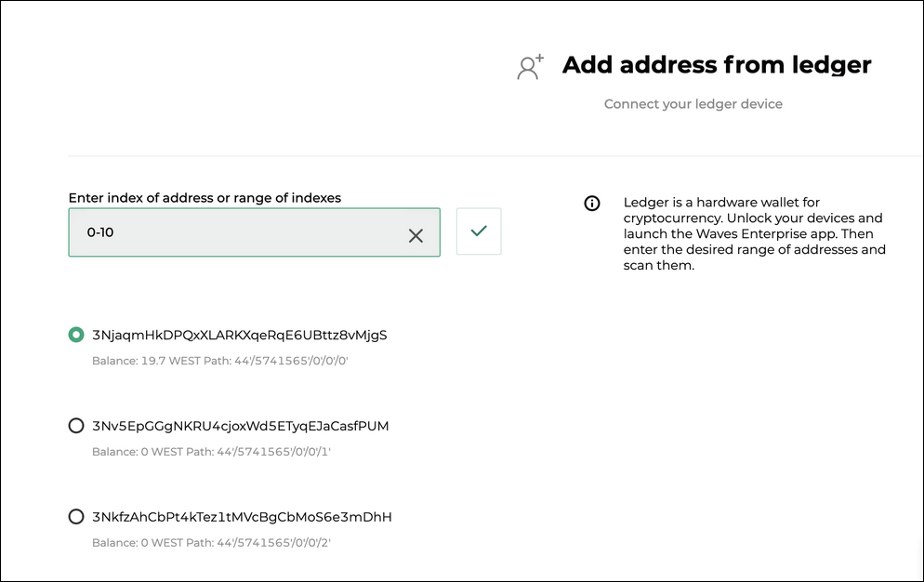The height and width of the screenshot is (582, 924).
Task: Select address 3Nv5EpGGgNKRU4cjoxWd5ETyqEJaCasfPUM text
Action: 240,426
